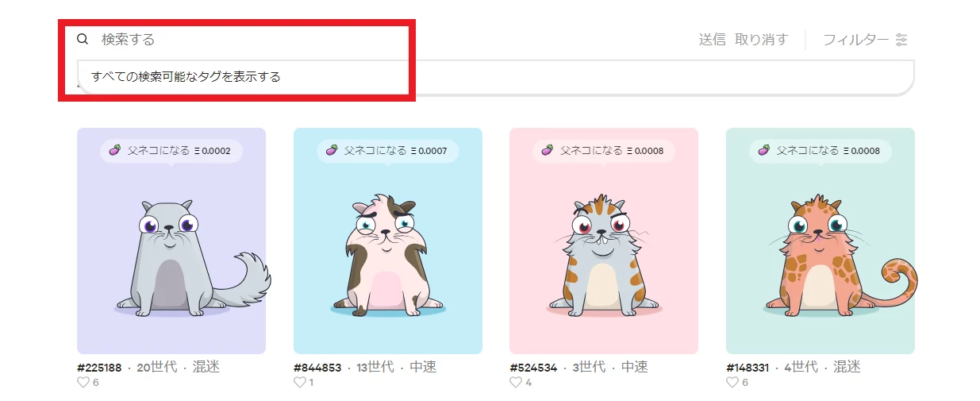980x401 pixels.
Task: Click the eggplant icon on the purple card
Action: [x=114, y=150]
